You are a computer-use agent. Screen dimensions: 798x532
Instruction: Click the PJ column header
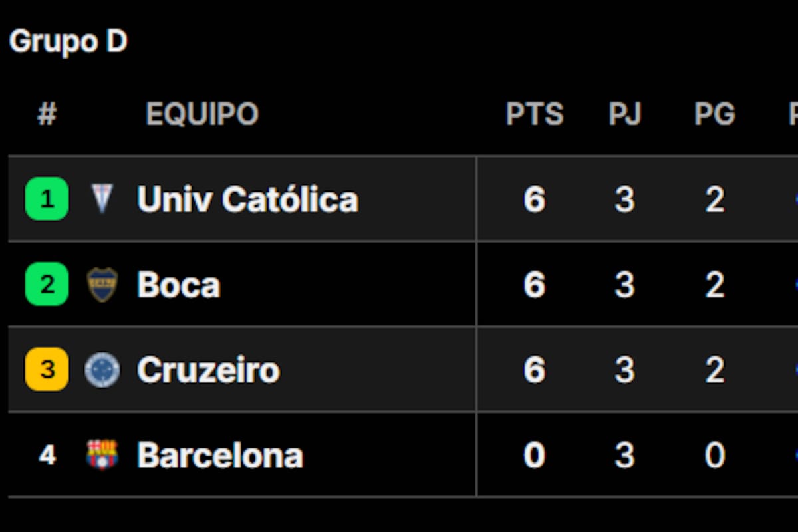tap(624, 114)
